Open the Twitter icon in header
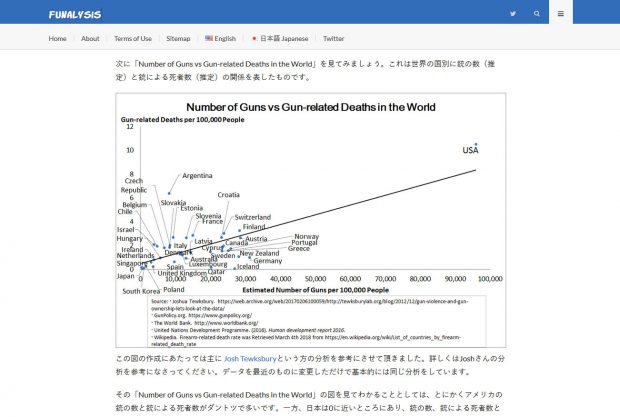 513,13
